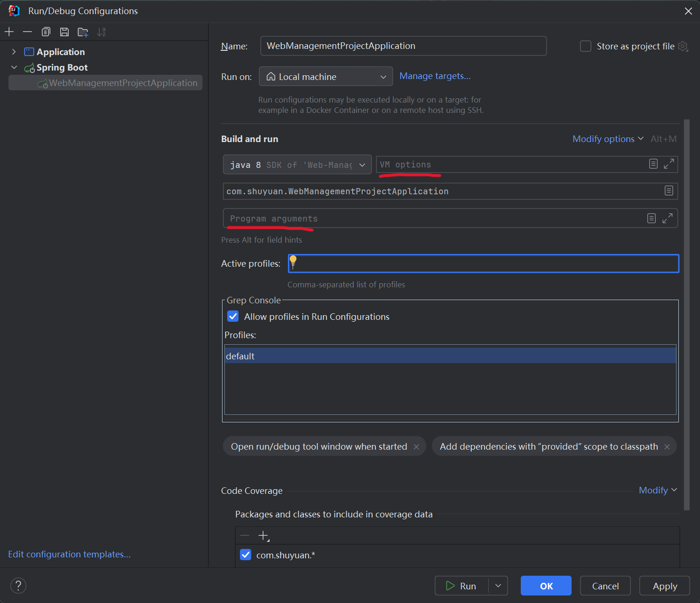The width and height of the screenshot is (700, 603).
Task: Click the lightbulb hint in Active profiles
Action: click(x=293, y=262)
